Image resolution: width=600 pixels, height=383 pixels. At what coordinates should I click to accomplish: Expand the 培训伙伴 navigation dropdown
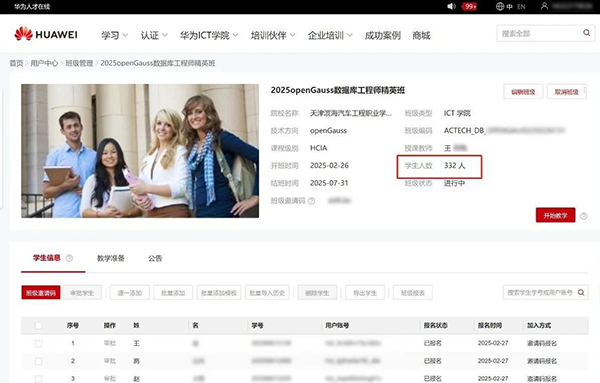pos(273,35)
